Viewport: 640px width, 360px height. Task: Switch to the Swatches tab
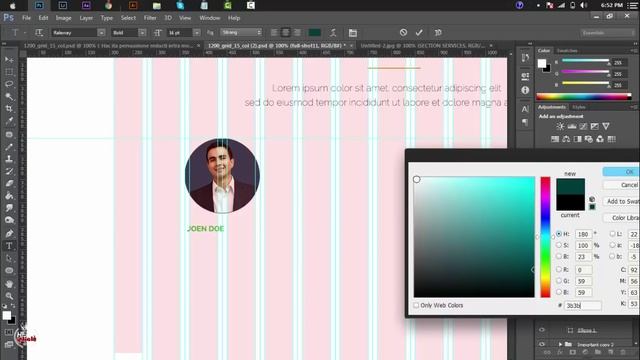(x=567, y=51)
